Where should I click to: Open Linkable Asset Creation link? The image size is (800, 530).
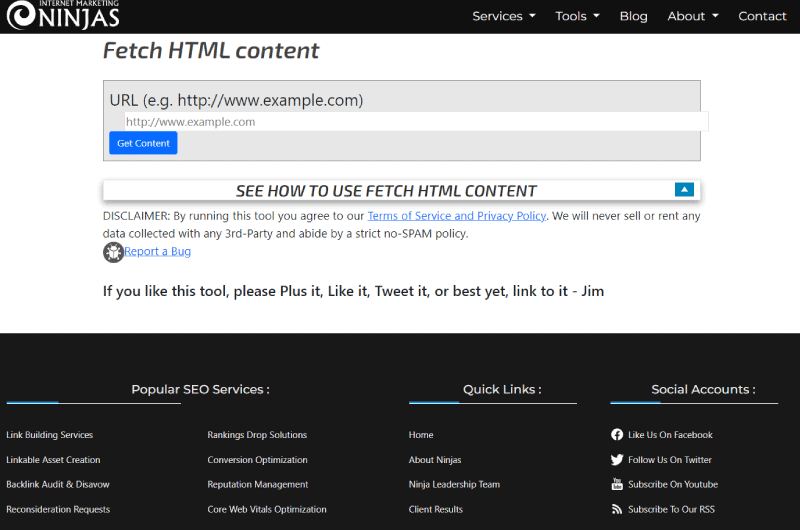[53, 460]
